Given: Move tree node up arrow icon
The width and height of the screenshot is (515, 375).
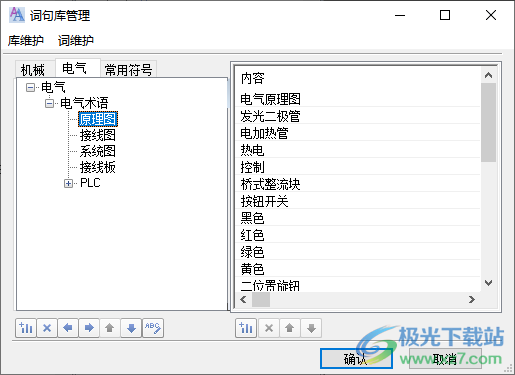Looking at the screenshot, I should [110, 328].
